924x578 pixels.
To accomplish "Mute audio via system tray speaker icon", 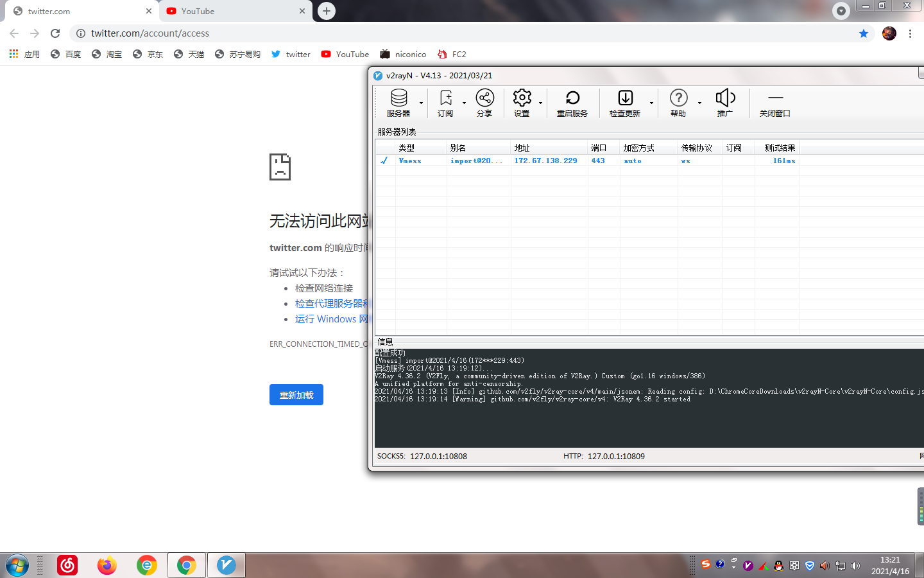I will tap(856, 565).
